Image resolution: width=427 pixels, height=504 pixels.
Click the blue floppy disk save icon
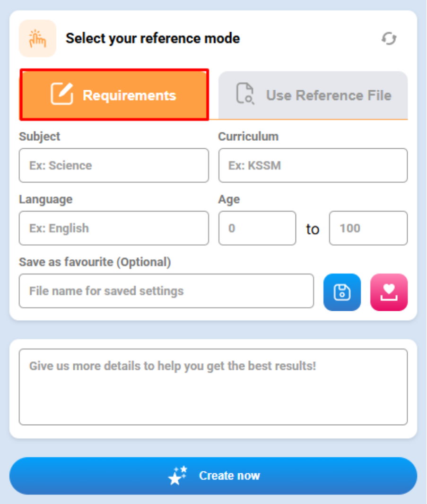point(342,292)
